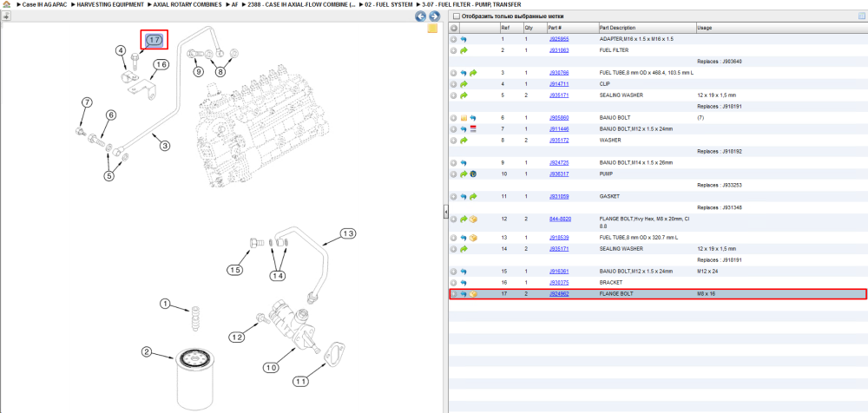Image resolution: width=868 pixels, height=413 pixels.
Task: Toggle 'Отобразить только выбранные метки' checkbox
Action: click(455, 16)
